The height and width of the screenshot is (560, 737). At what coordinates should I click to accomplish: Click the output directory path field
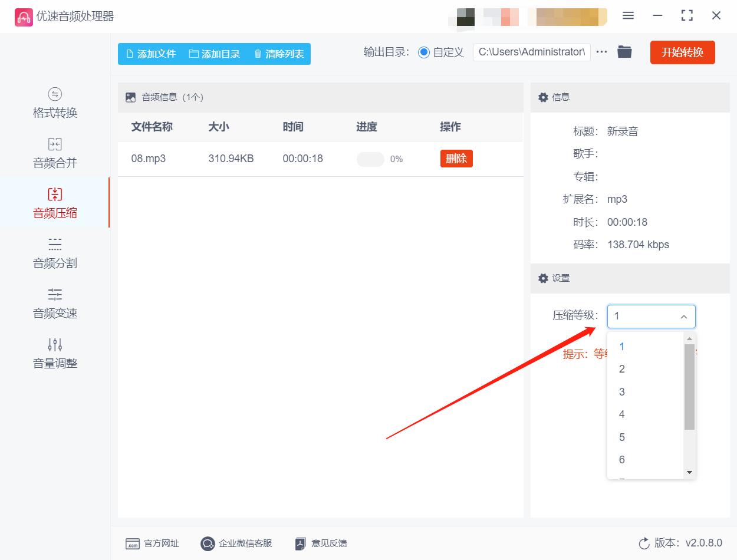tap(531, 52)
